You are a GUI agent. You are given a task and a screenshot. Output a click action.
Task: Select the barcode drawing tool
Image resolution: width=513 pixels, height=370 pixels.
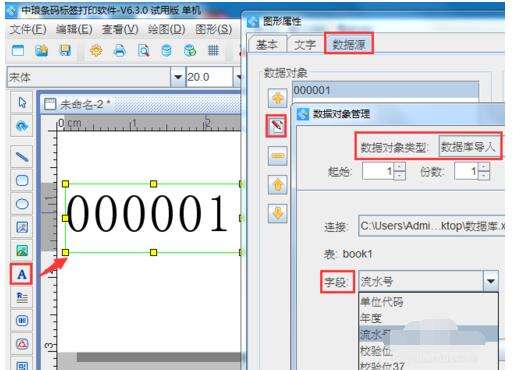(x=22, y=321)
